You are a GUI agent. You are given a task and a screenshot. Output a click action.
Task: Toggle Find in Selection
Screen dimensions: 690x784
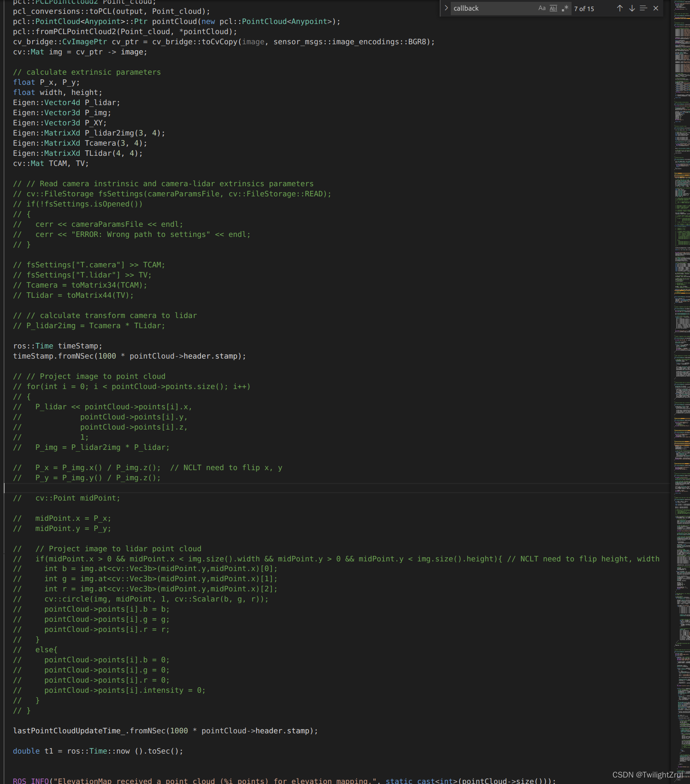643,8
